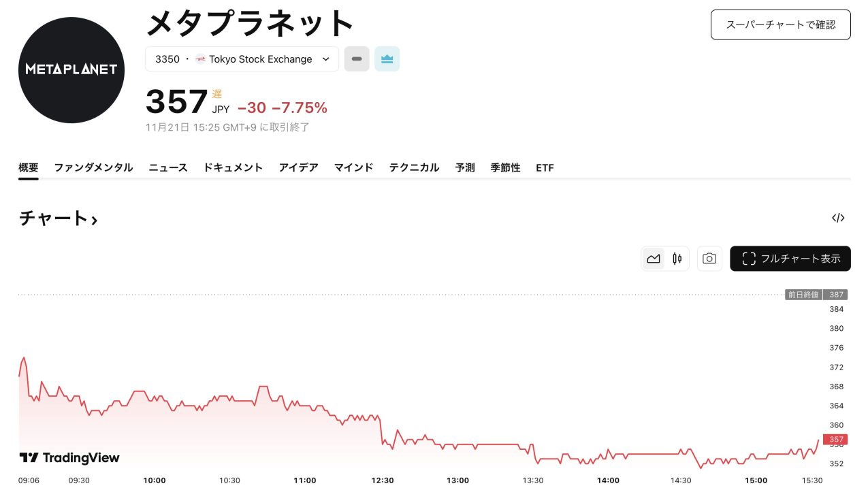The image size is (868, 490).
Task: Open the 3350 Tokyo Stock Exchange dropdown
Action: pos(242,59)
